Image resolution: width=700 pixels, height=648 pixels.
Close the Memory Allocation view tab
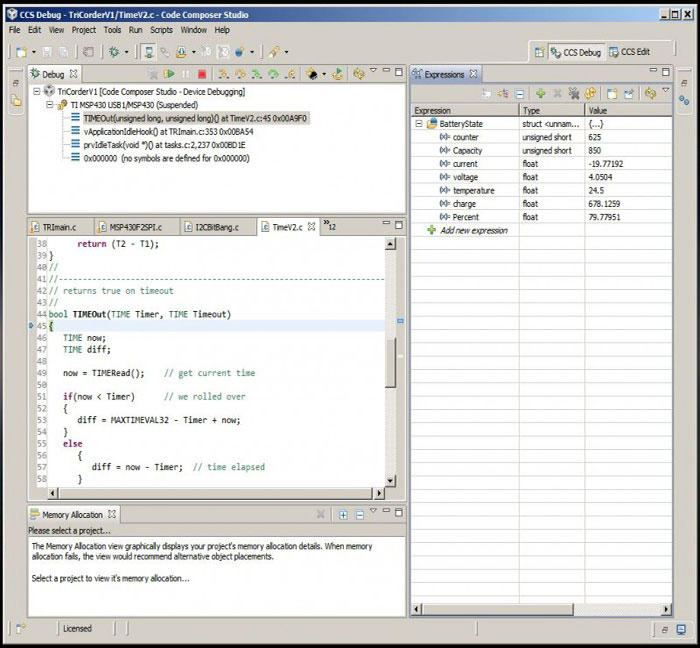[x=112, y=515]
